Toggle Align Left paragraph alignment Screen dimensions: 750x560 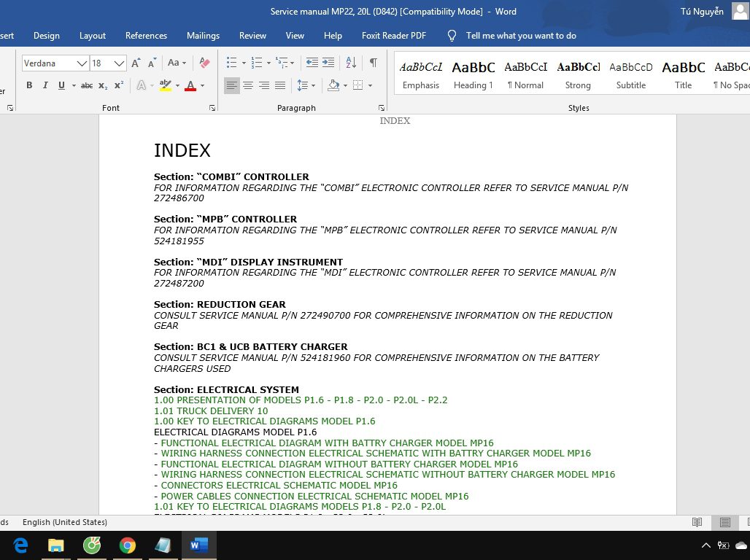pos(231,85)
